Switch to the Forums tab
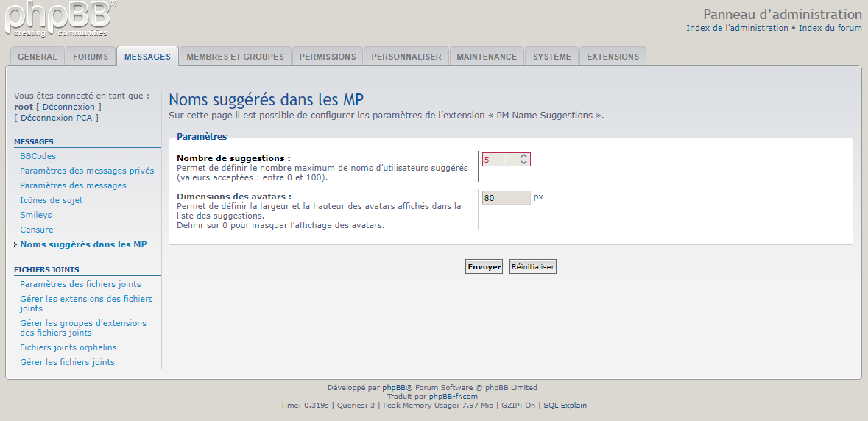This screenshot has height=421, width=868. pyautogui.click(x=91, y=57)
